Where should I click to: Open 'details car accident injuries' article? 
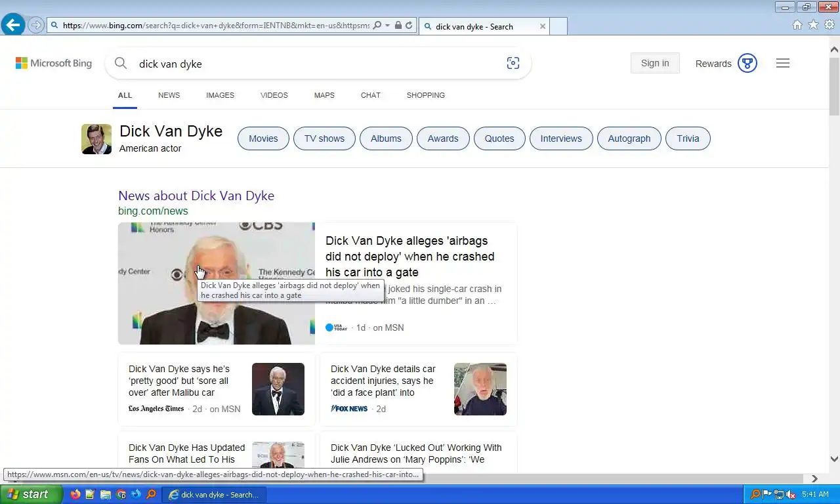[x=383, y=381]
